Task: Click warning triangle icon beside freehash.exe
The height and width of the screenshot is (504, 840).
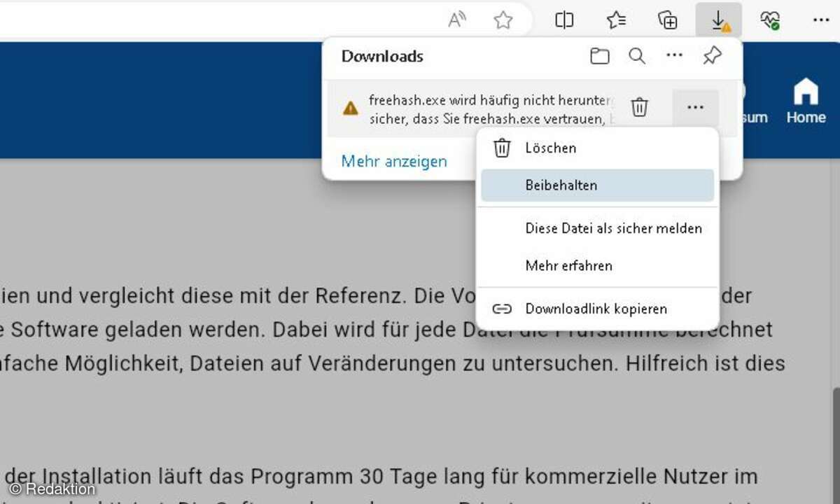Action: 350,108
